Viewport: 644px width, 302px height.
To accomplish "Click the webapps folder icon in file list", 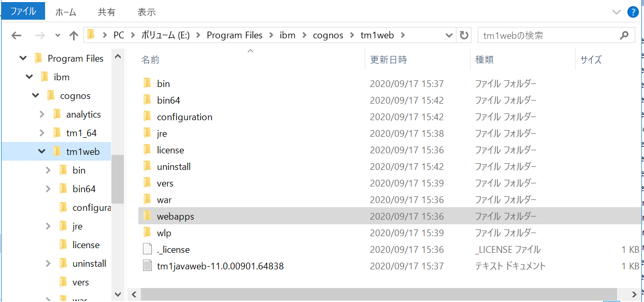I will [x=148, y=216].
